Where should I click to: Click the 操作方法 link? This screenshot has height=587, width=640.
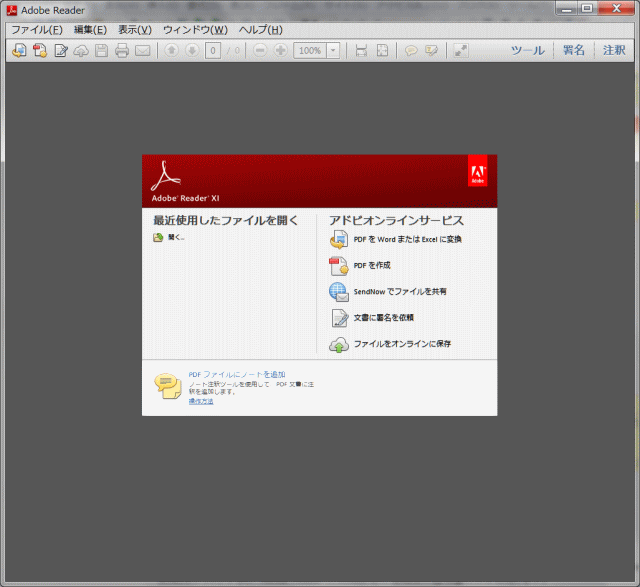pyautogui.click(x=201, y=401)
